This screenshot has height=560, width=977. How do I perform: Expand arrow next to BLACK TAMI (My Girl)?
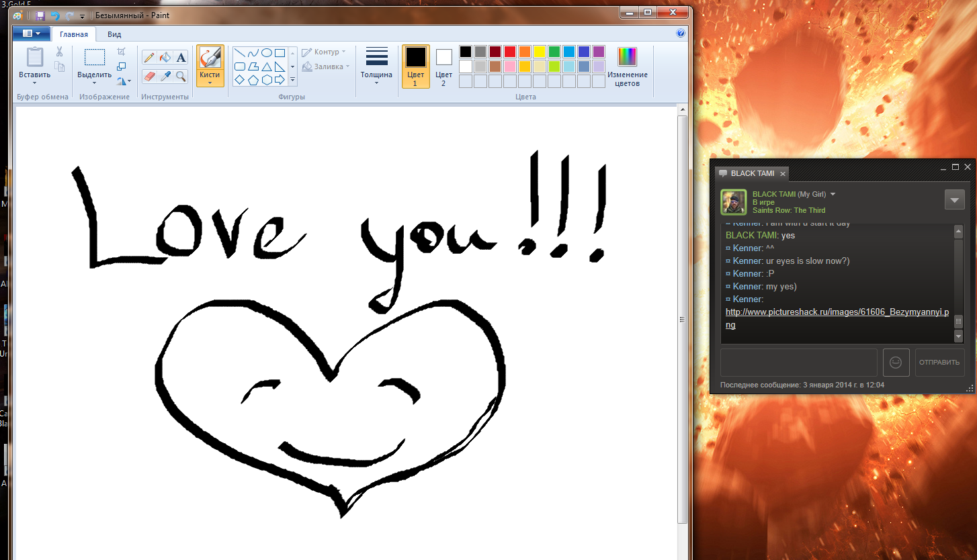click(x=833, y=194)
